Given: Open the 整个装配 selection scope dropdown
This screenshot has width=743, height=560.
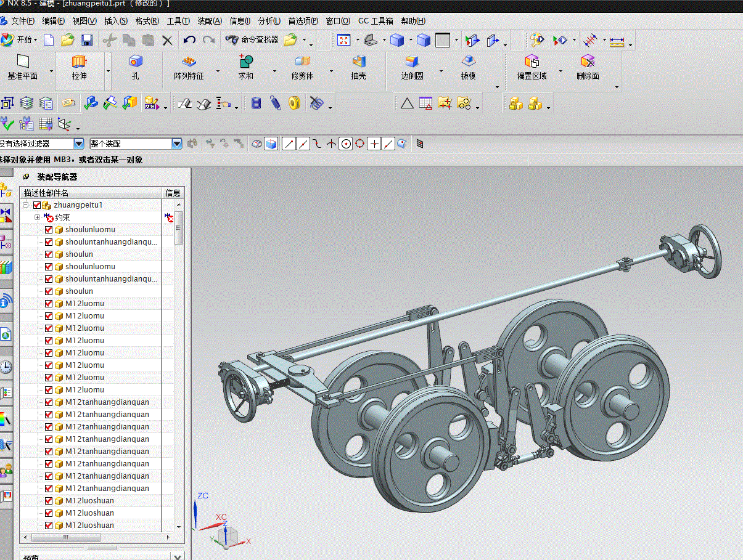Looking at the screenshot, I should point(177,144).
